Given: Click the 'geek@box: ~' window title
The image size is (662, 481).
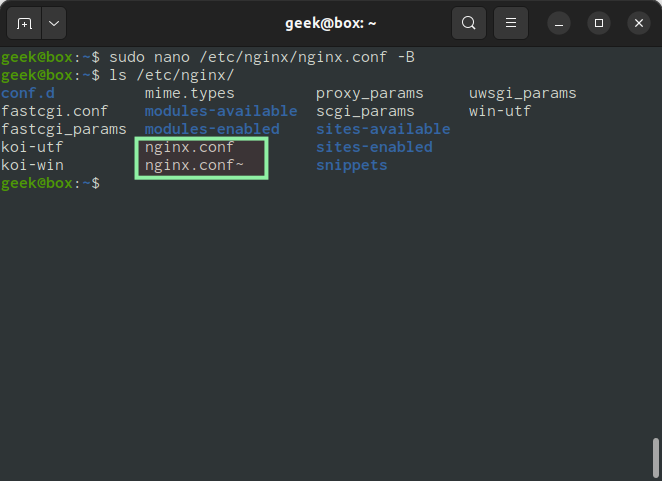Looking at the screenshot, I should [331, 23].
